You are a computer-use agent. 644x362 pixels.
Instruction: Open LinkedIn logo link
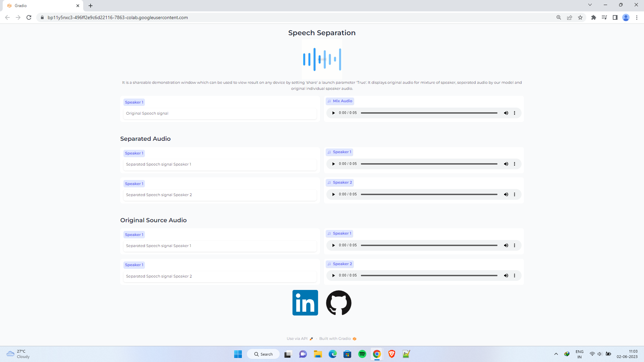click(x=305, y=303)
